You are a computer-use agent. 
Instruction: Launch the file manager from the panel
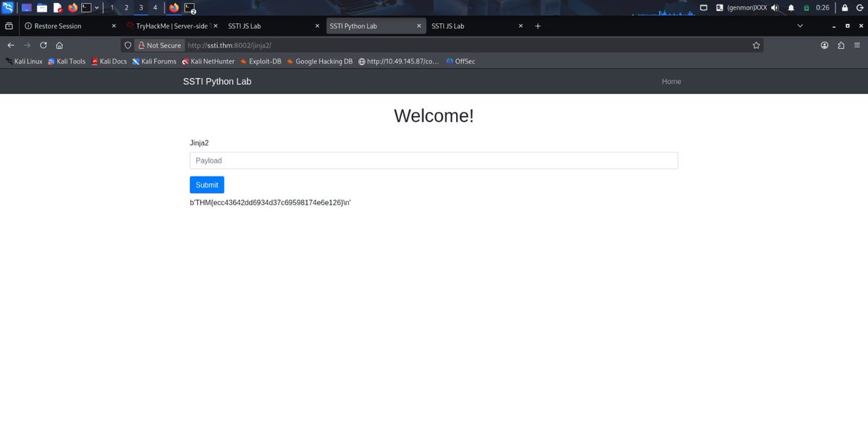(42, 8)
